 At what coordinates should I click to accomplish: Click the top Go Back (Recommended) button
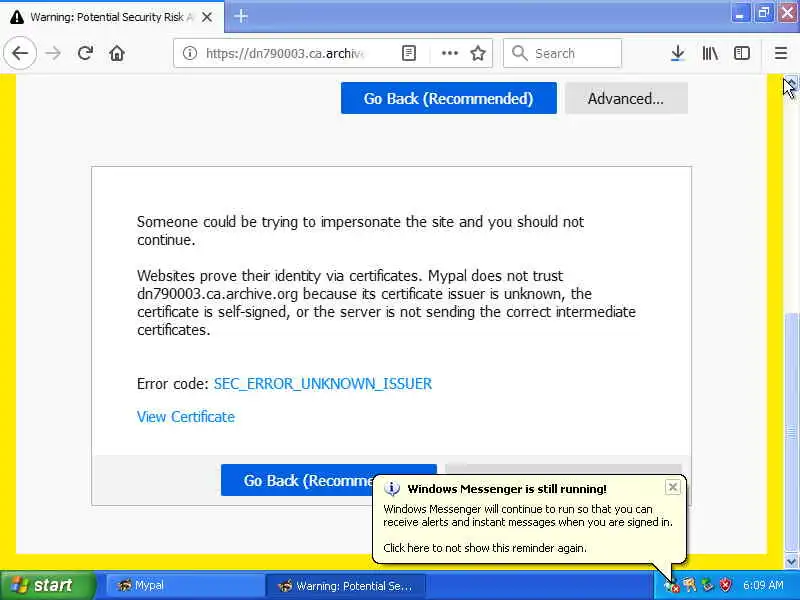pos(448,98)
